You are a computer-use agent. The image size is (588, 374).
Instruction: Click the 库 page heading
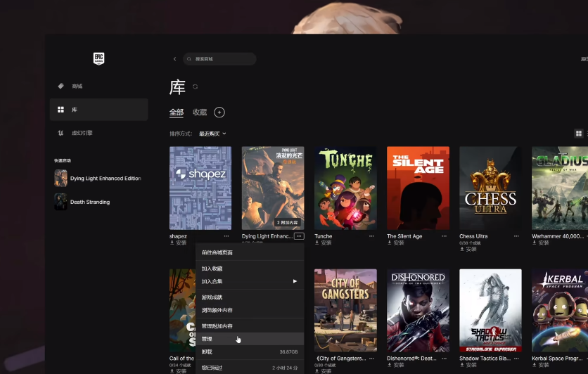click(177, 87)
